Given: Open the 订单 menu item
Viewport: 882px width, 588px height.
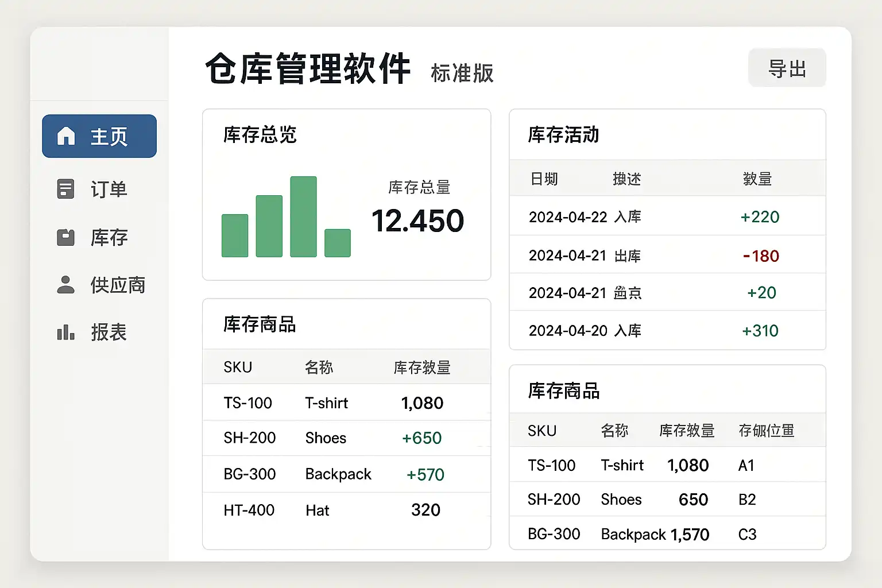Looking at the screenshot, I should point(109,189).
